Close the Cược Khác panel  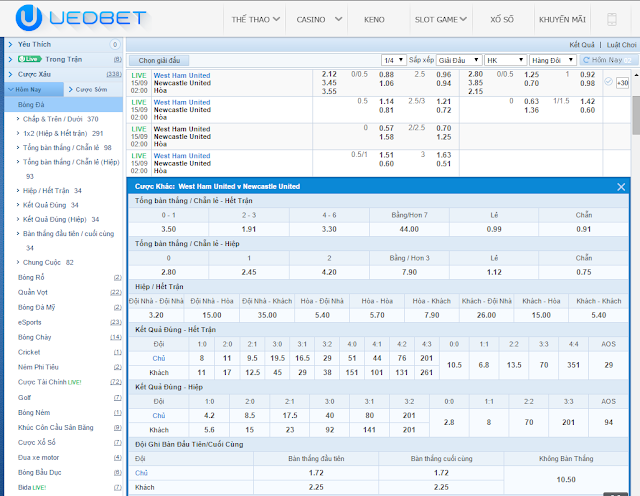tap(621, 187)
